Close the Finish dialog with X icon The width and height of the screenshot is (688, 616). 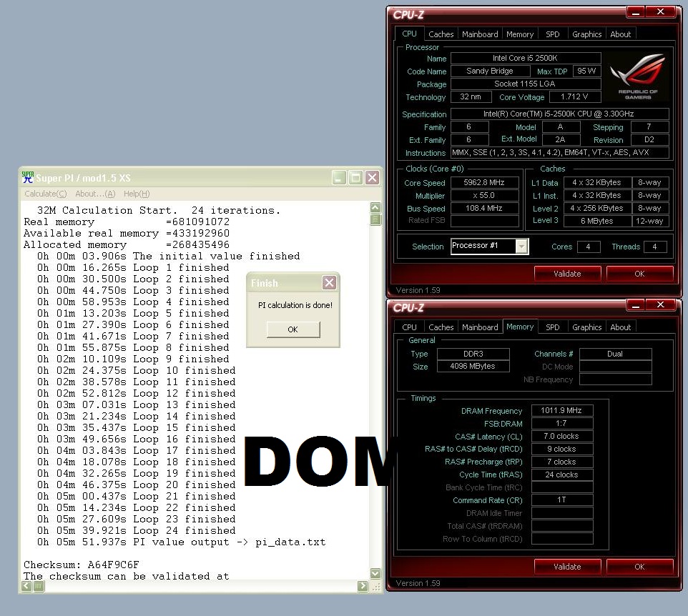329,283
